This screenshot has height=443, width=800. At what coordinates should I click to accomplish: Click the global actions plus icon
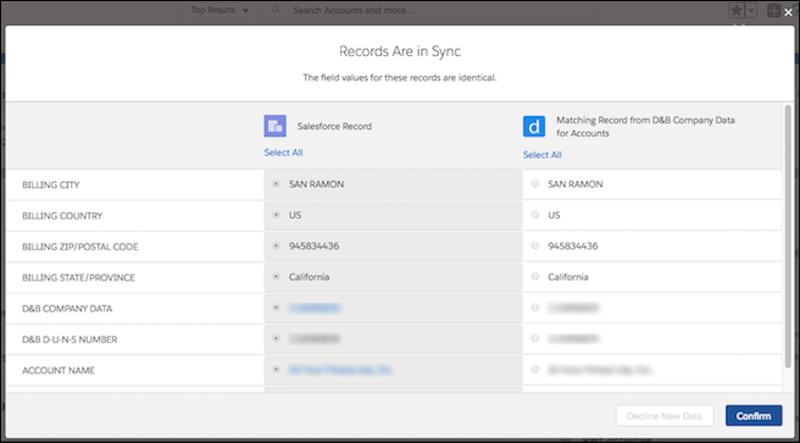(x=773, y=11)
